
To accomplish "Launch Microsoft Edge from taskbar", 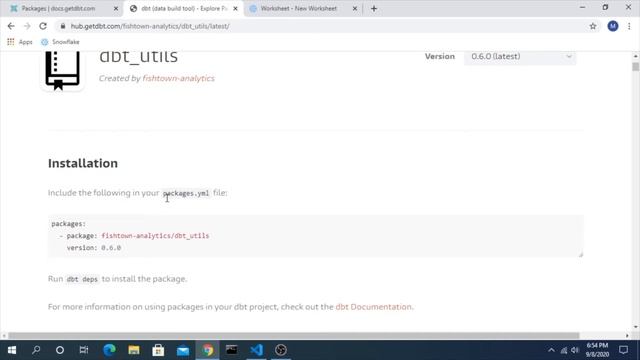I will pos(109,350).
